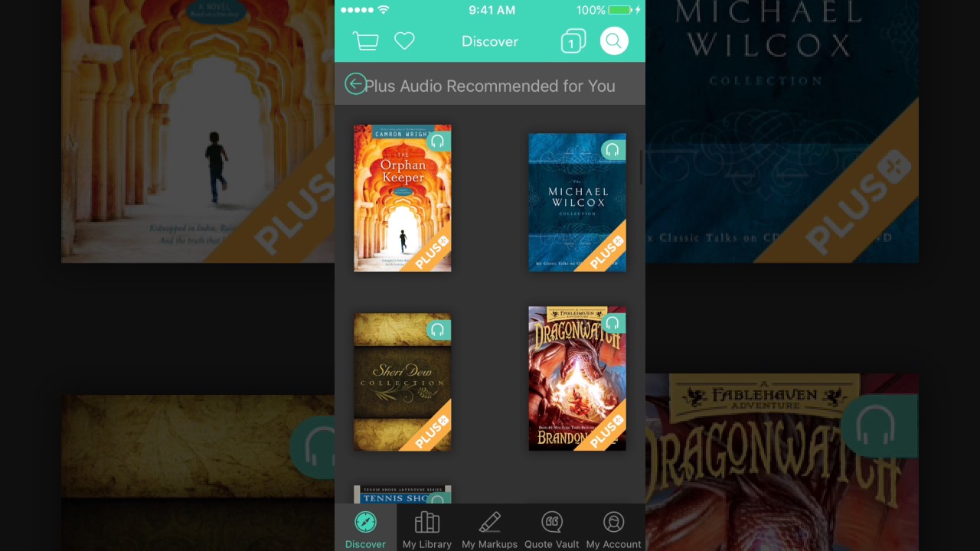Tap the Discover title in header

(x=490, y=41)
